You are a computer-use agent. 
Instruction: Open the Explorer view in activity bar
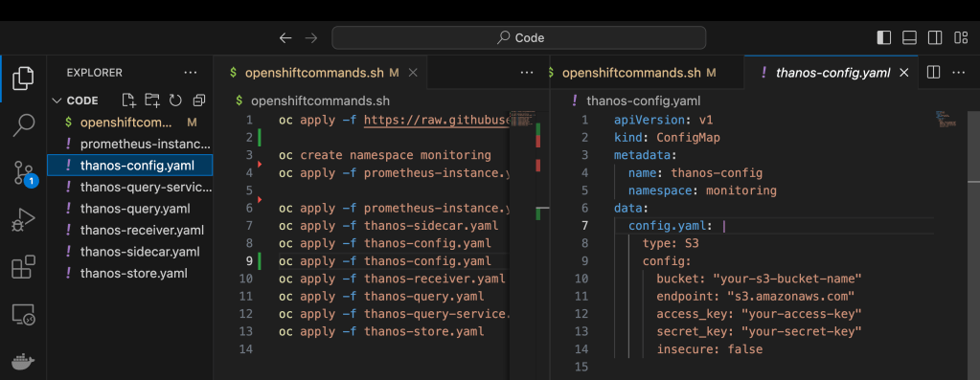[x=23, y=78]
